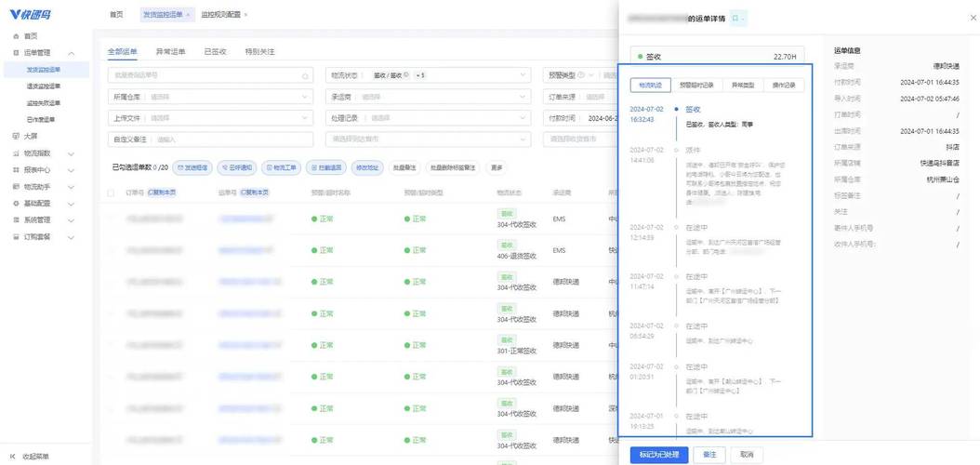Remove the 签收/签收 tag in 物流状态 filter
The height and width of the screenshot is (465, 980).
[x=406, y=75]
